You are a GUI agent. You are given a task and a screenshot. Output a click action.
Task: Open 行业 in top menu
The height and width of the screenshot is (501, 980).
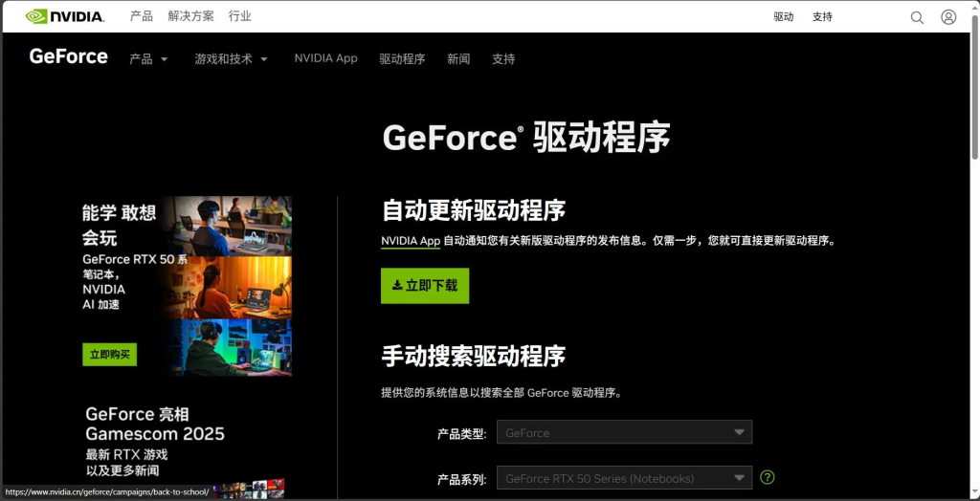240,16
